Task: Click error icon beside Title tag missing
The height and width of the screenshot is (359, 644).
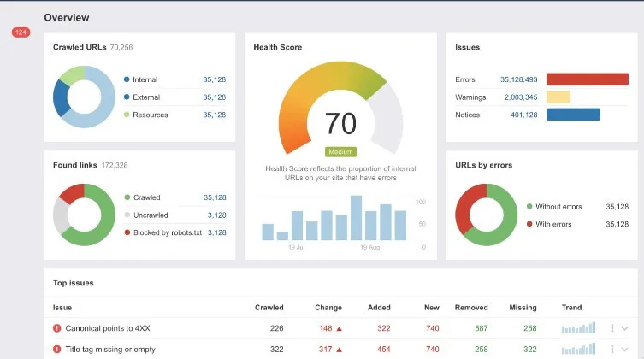Action: click(x=56, y=349)
